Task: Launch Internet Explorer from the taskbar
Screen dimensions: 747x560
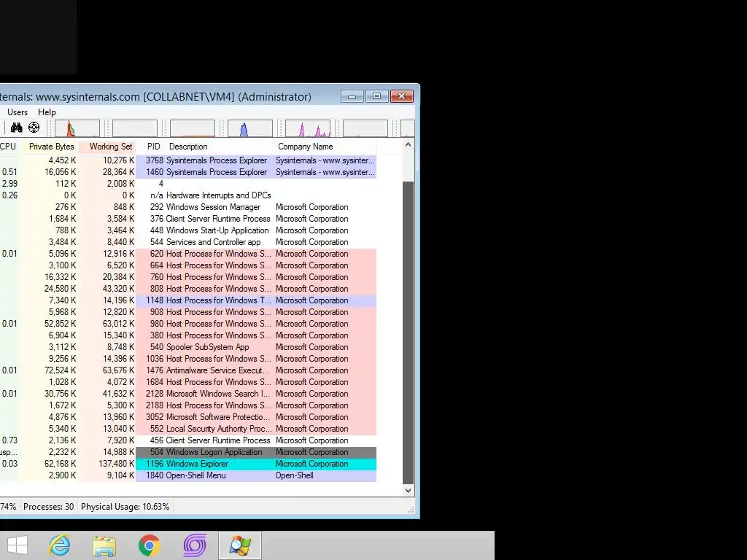Action: pos(60,545)
